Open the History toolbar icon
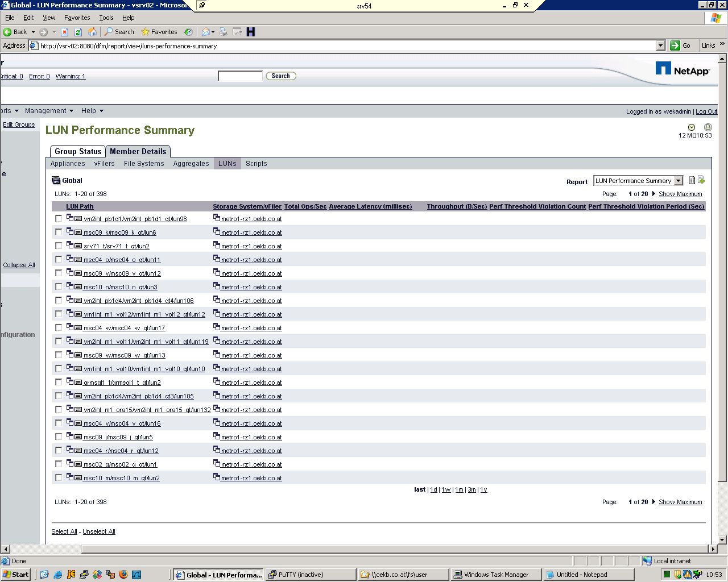The height and width of the screenshot is (582, 728). click(188, 32)
